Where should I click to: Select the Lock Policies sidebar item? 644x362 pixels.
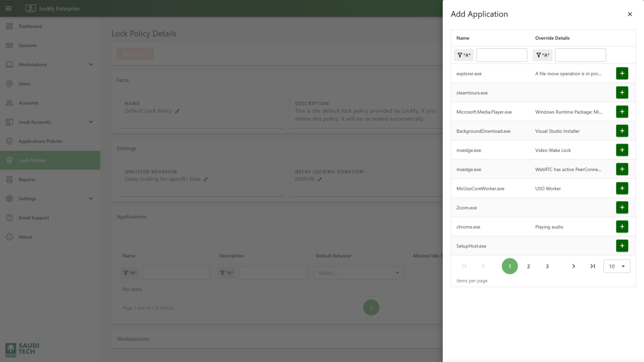[x=50, y=160]
